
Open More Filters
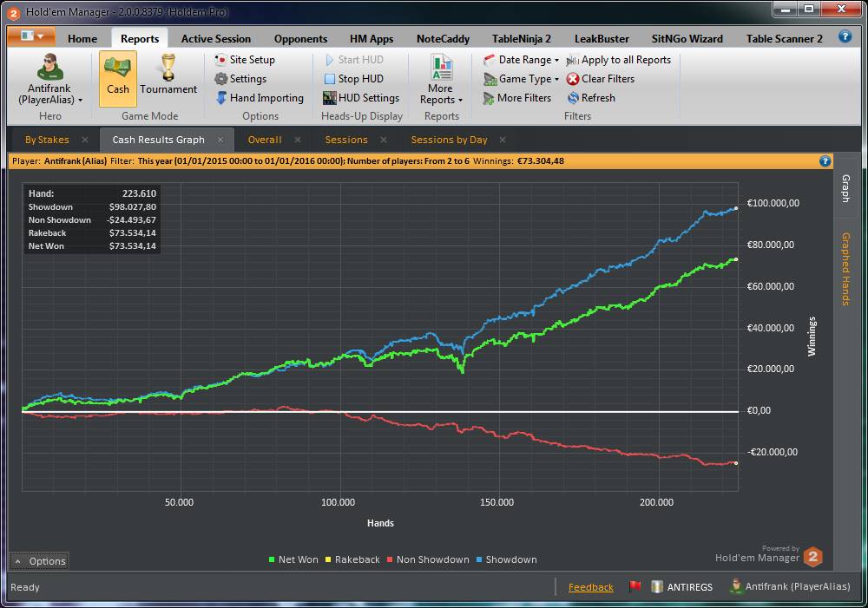point(517,98)
